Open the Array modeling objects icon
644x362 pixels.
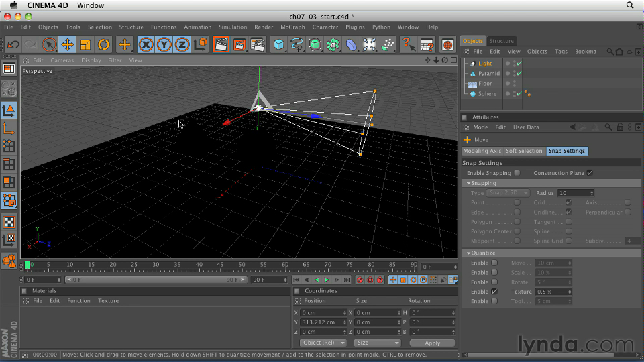[x=333, y=44]
